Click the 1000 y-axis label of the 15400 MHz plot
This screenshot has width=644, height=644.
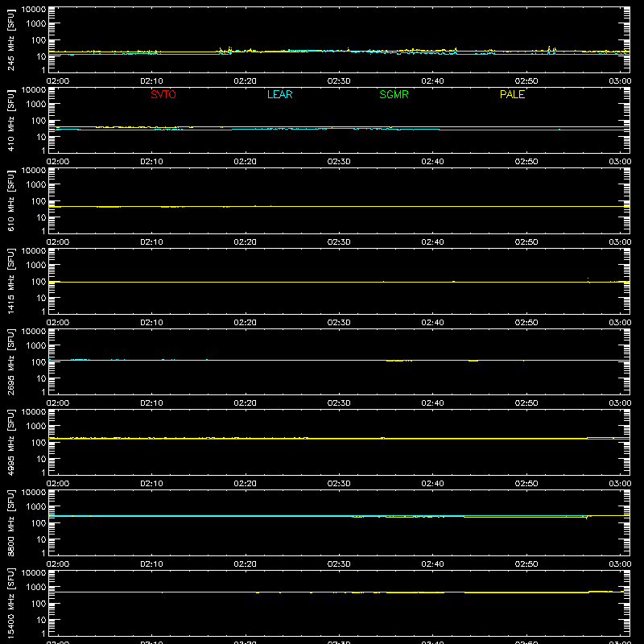(36, 588)
